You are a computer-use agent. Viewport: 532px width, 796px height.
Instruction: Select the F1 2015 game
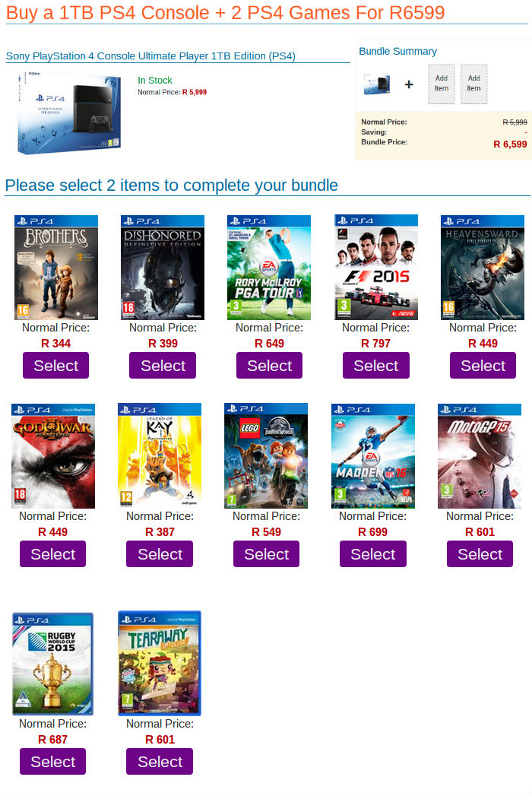coord(375,366)
